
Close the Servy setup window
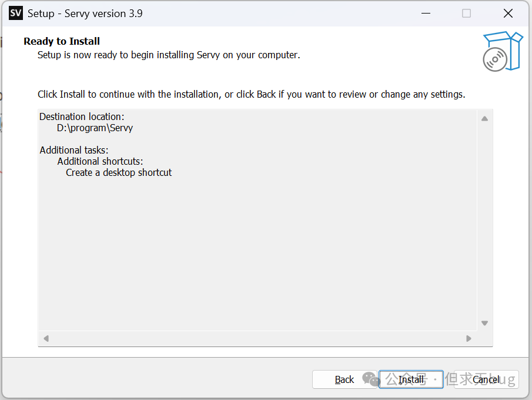(508, 13)
